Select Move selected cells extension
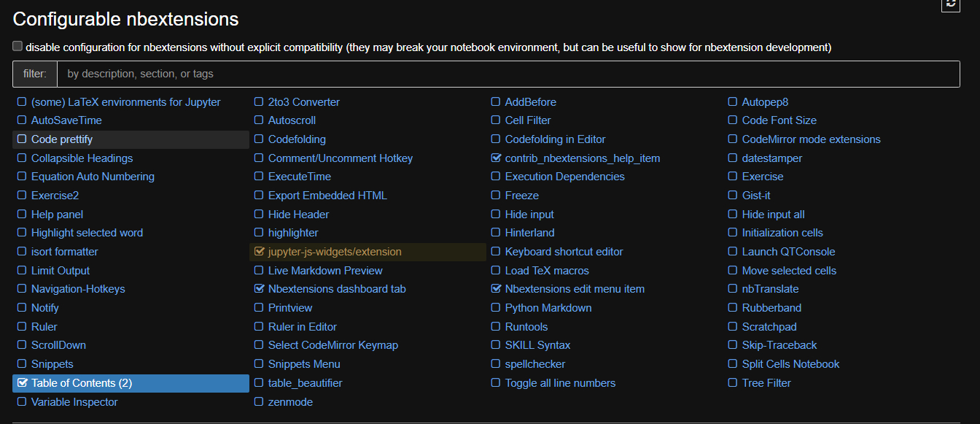The height and width of the screenshot is (424, 980). pyautogui.click(x=789, y=271)
